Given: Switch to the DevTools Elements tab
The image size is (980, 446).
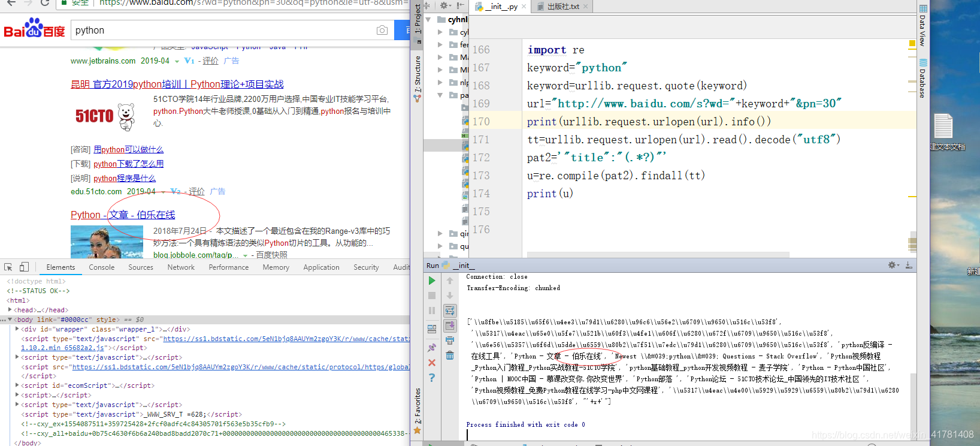Looking at the screenshot, I should coord(61,267).
